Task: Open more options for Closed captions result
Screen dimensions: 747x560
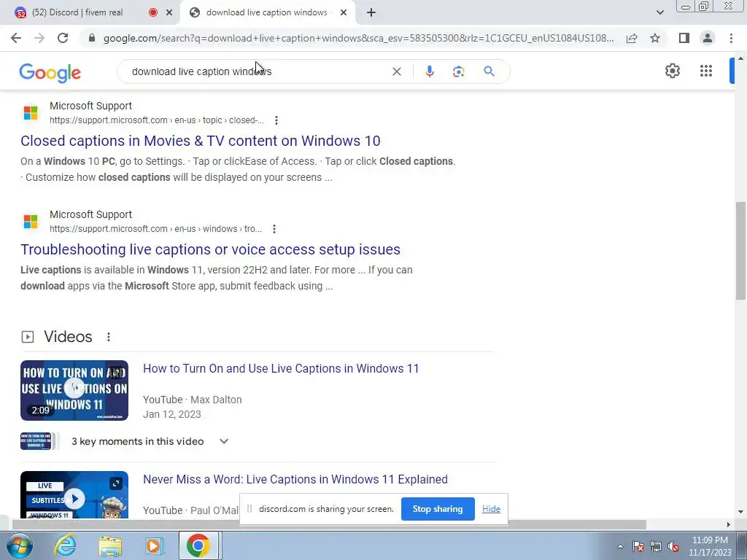Action: [276, 120]
